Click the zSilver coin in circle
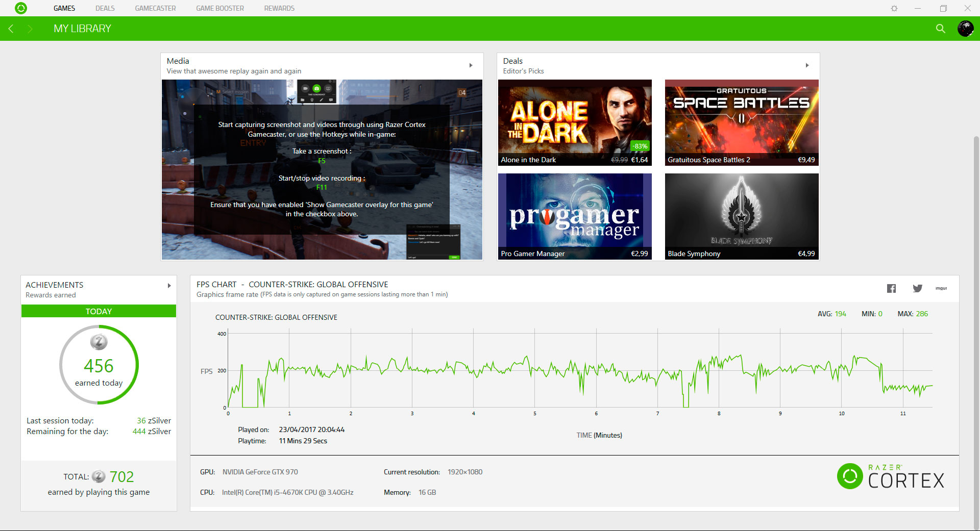Screen dimensions: 980x531 pyautogui.click(x=99, y=342)
